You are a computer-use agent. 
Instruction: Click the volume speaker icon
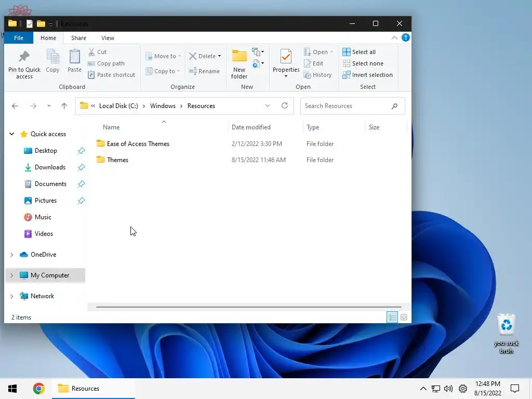(448, 389)
